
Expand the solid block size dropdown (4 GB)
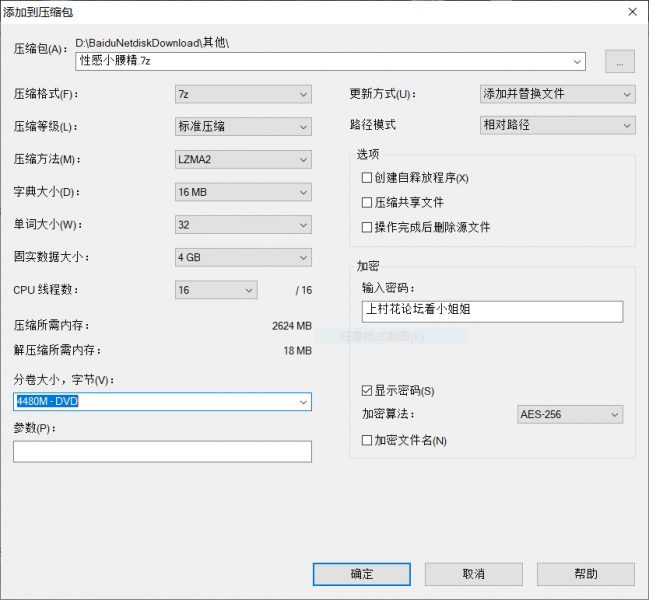point(243,257)
